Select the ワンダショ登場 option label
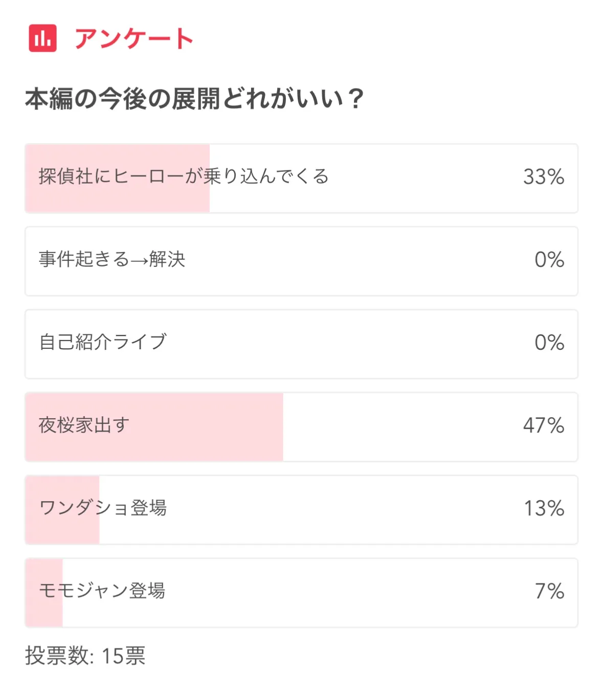 coord(103,508)
